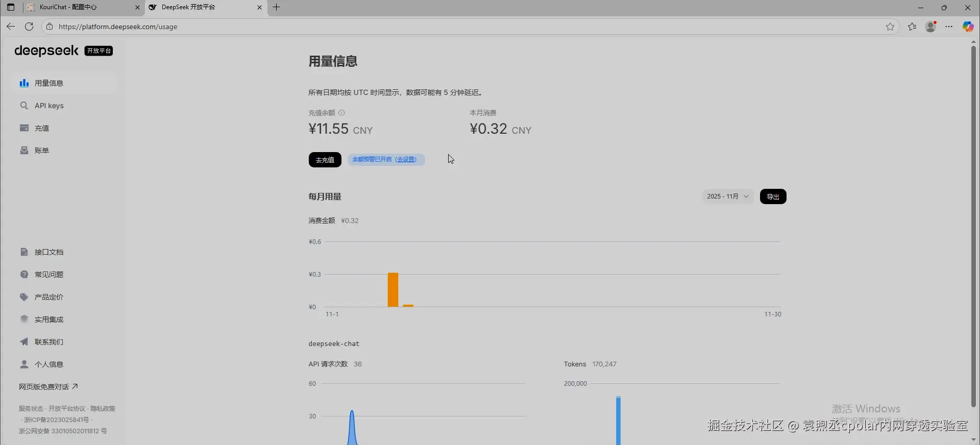Open a new browser tab with plus
This screenshot has width=980, height=445.
point(276,7)
